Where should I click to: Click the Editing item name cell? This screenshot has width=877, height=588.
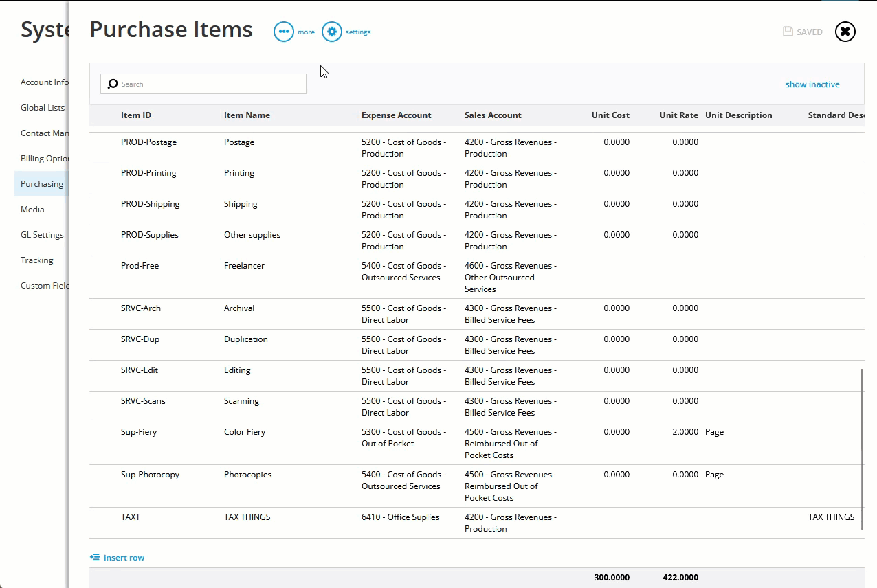[x=237, y=370]
